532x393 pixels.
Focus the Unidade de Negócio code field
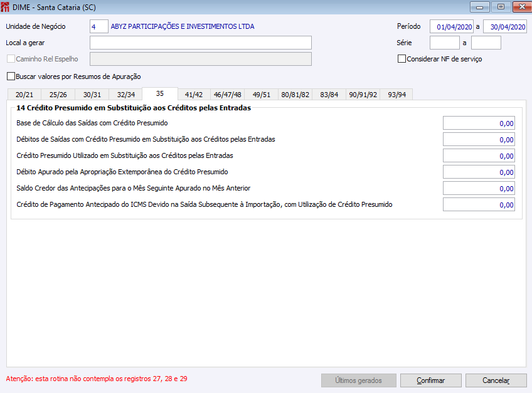point(98,26)
